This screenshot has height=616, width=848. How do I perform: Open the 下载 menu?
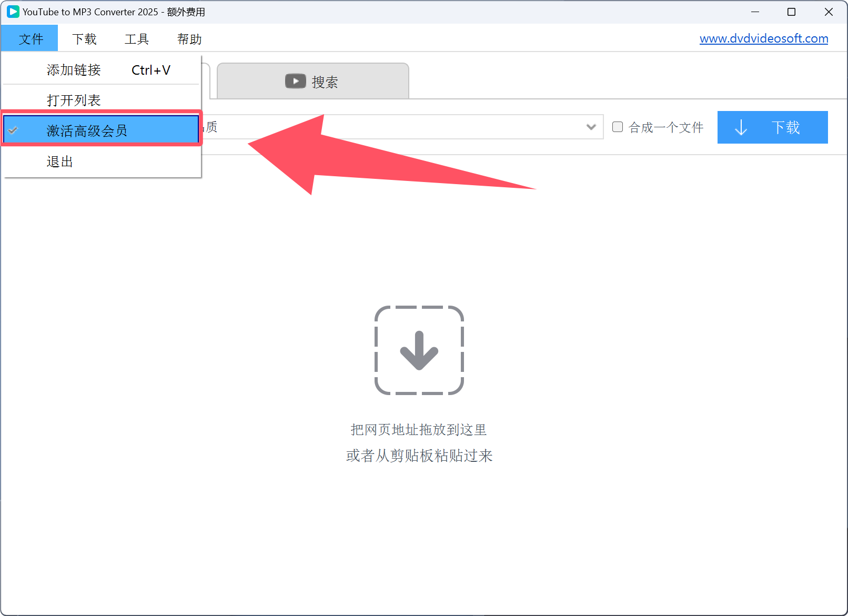coord(84,39)
